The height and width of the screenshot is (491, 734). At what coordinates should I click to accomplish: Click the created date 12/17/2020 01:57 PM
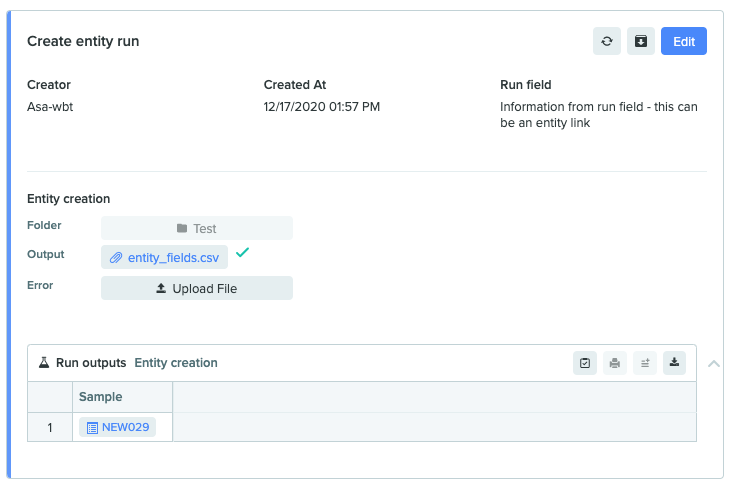click(x=322, y=107)
